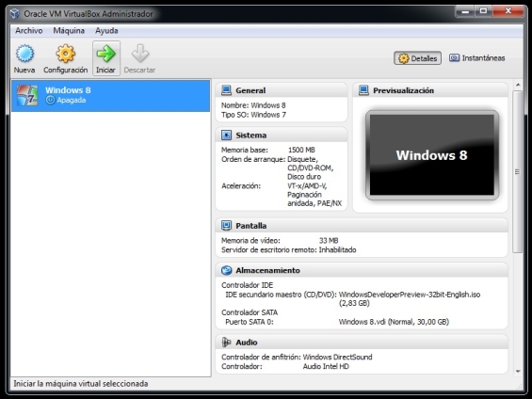
Task: Click the 'Windows DirectSound' host driver value
Action: click(x=338, y=357)
